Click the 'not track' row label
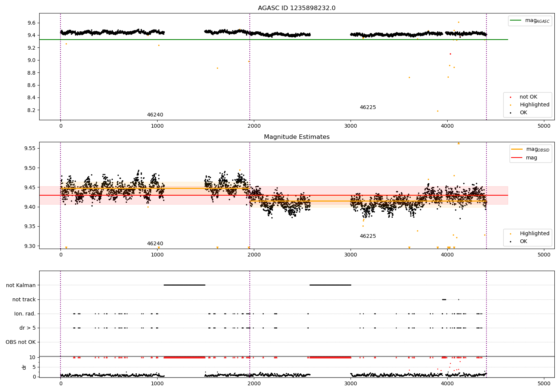The image size is (560, 392). [x=24, y=300]
